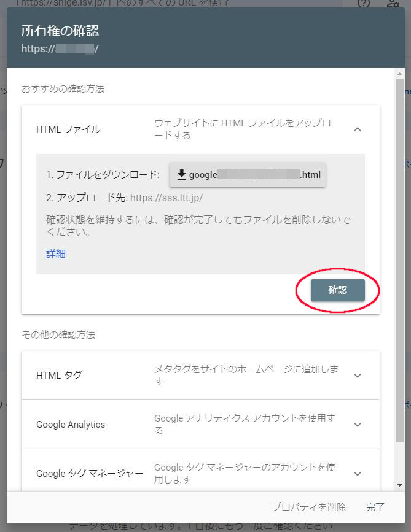Viewport: 411px width, 532px height.
Task: Select the Google Analytics row label
Action: tap(71, 424)
